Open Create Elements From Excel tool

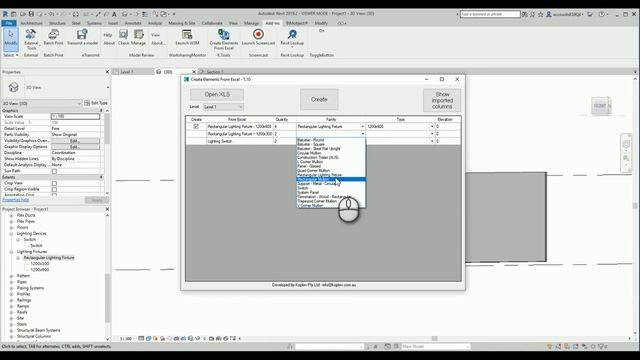point(224,39)
